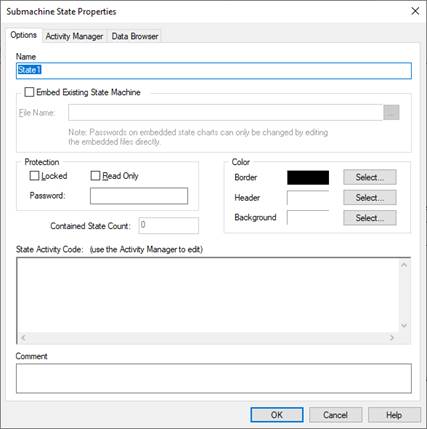Focus the Password input field
The image size is (427, 429).
pos(139,196)
